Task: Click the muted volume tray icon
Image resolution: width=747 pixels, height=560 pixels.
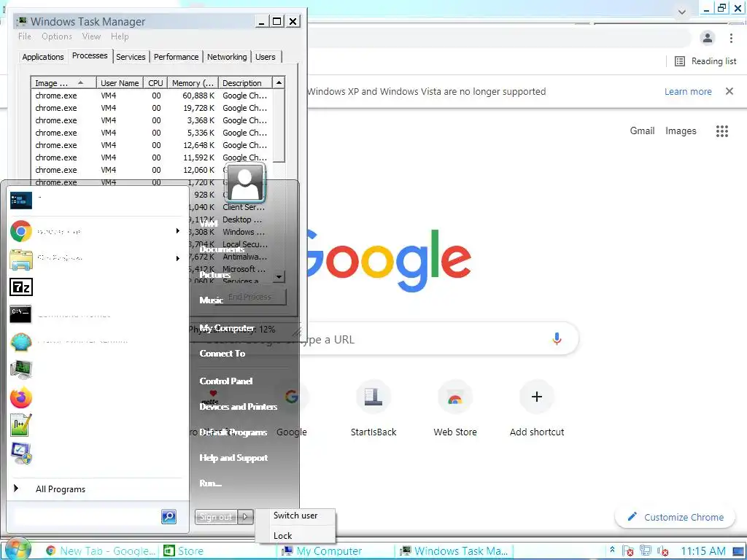Action: [662, 551]
